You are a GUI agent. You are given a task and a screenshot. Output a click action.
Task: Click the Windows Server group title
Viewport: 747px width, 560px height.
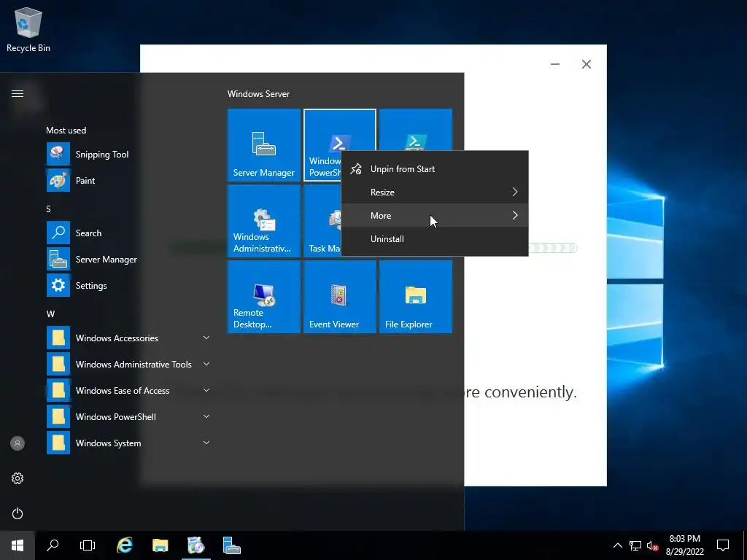pos(258,94)
